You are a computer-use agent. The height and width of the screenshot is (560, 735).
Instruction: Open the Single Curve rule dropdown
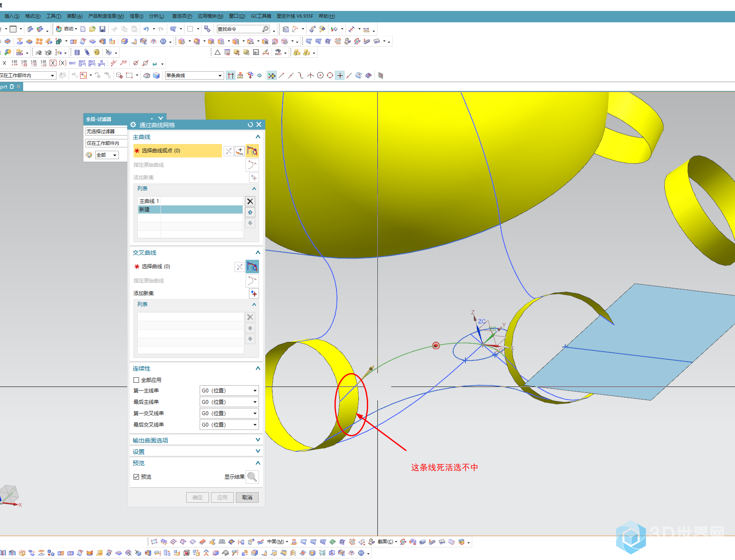(x=194, y=75)
